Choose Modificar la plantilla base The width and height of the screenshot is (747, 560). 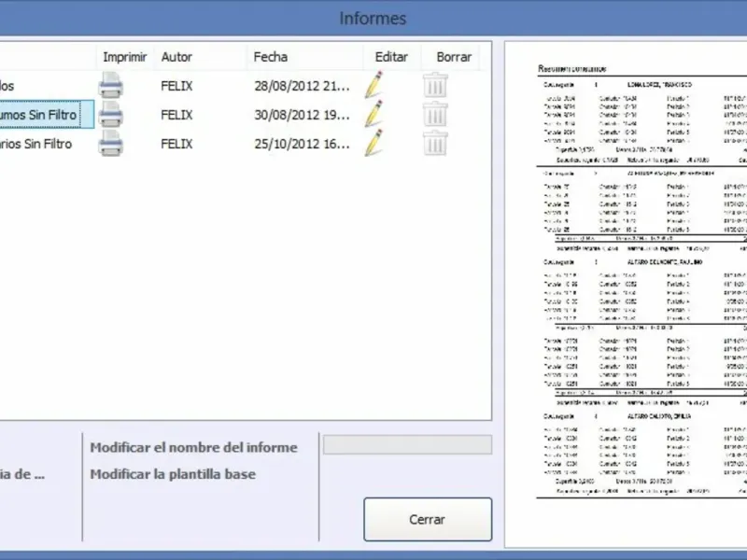pos(173,474)
